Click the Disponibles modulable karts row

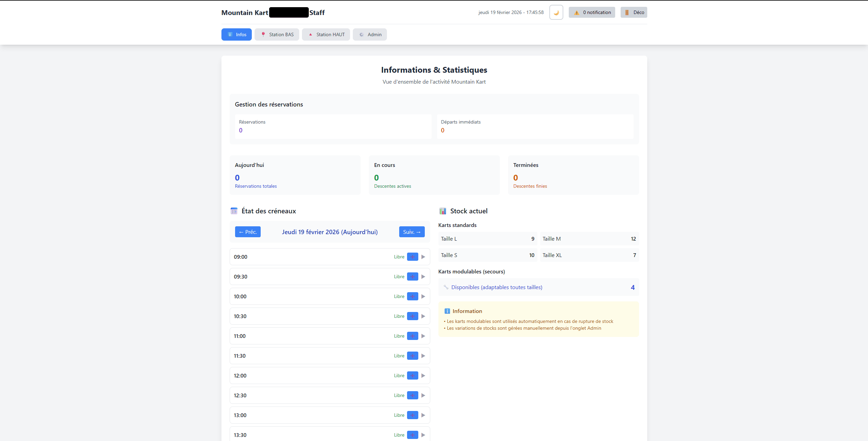point(538,287)
